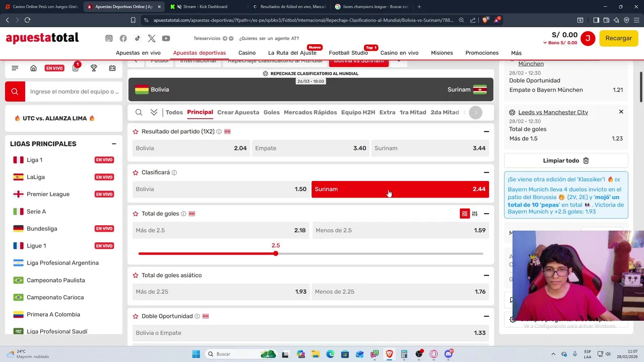This screenshot has width=644, height=362.
Task: Open the TikTok icon in the header
Action: pos(137,38)
